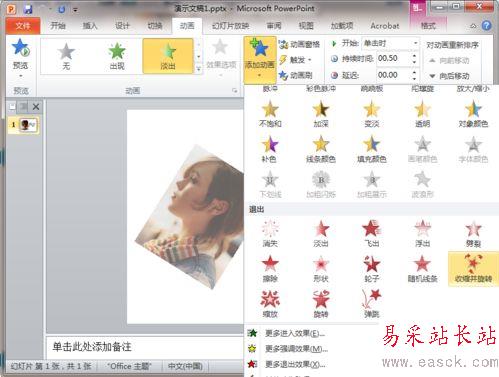
Task: Click 向后移动 reorder button
Action: tap(449, 76)
